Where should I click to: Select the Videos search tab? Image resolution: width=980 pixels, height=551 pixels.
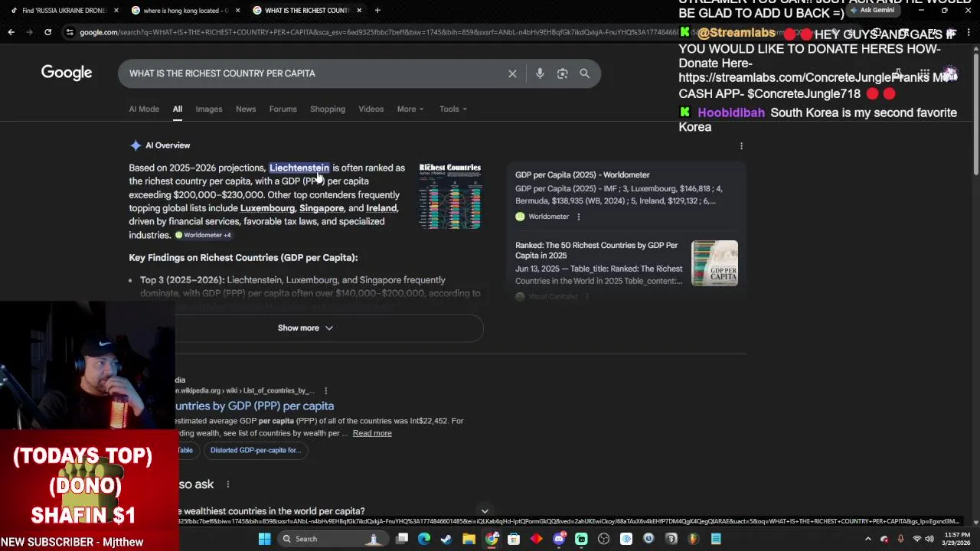[371, 109]
